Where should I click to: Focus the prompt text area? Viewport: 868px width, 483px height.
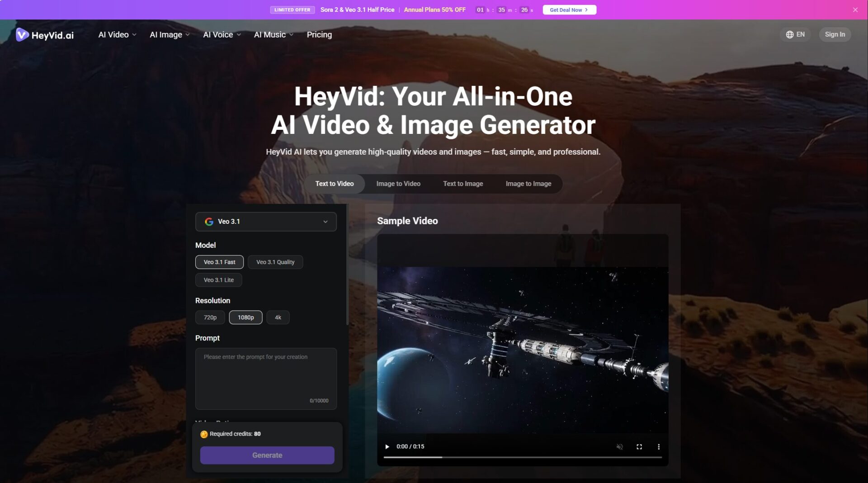coord(266,378)
